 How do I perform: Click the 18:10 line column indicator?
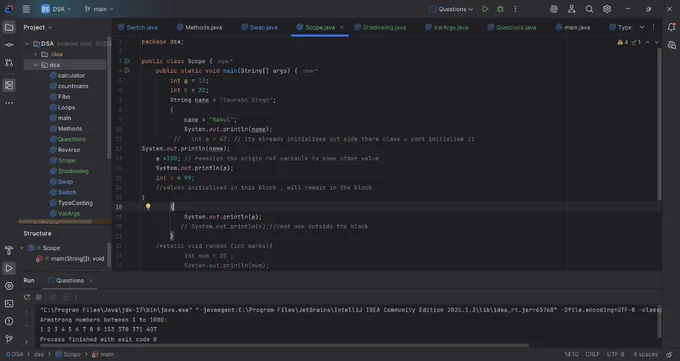(x=571, y=354)
